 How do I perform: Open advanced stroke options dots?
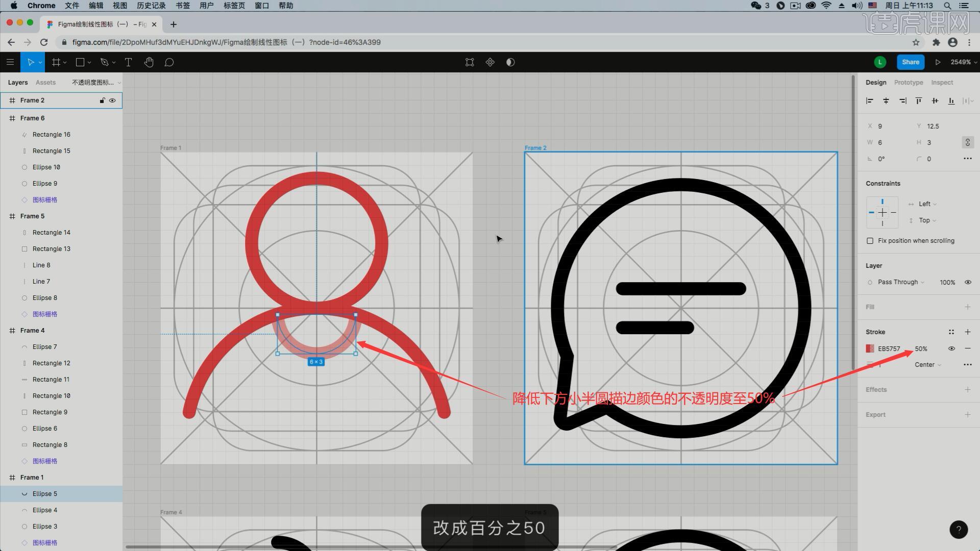pyautogui.click(x=968, y=365)
